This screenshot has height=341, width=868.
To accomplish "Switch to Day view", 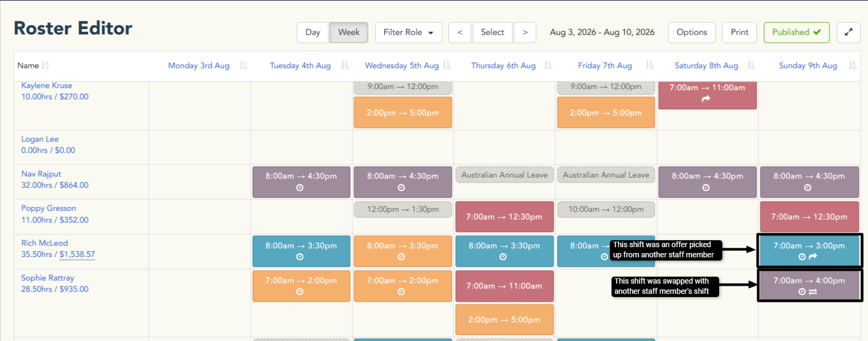I will tap(313, 32).
